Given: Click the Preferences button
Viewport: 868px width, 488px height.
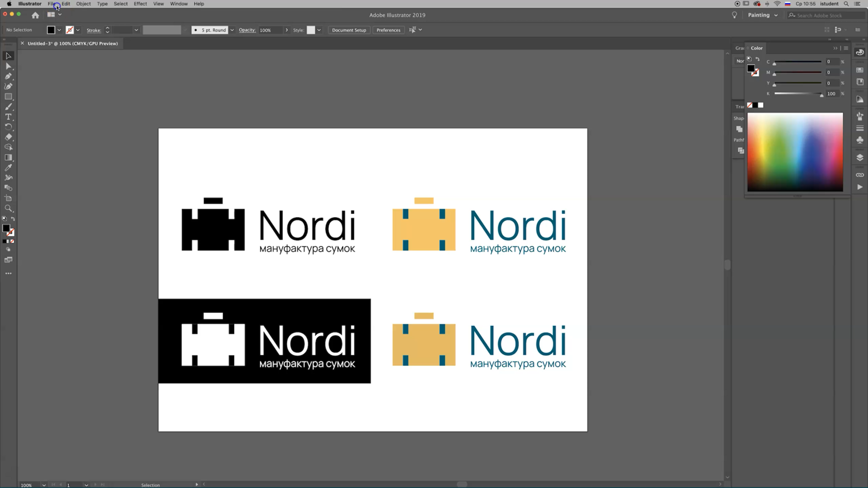Looking at the screenshot, I should (x=388, y=30).
